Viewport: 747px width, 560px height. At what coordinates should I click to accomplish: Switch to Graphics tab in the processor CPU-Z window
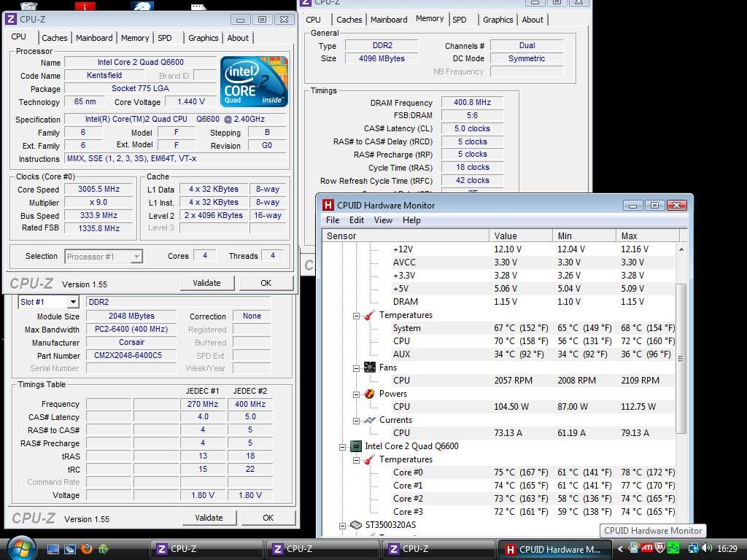click(x=203, y=38)
